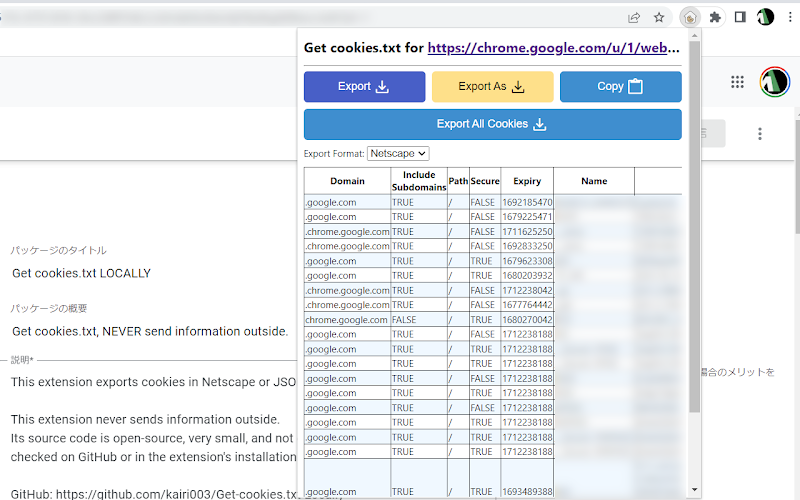The image size is (800, 500).
Task: Click the パッケージの概要 label
Action: 49,309
